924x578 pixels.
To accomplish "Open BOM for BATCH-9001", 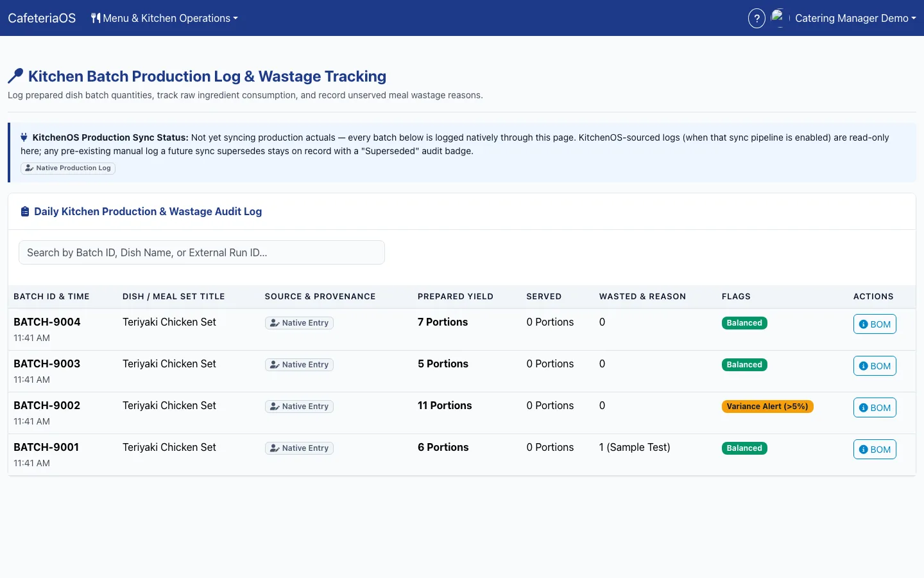I will (x=875, y=450).
